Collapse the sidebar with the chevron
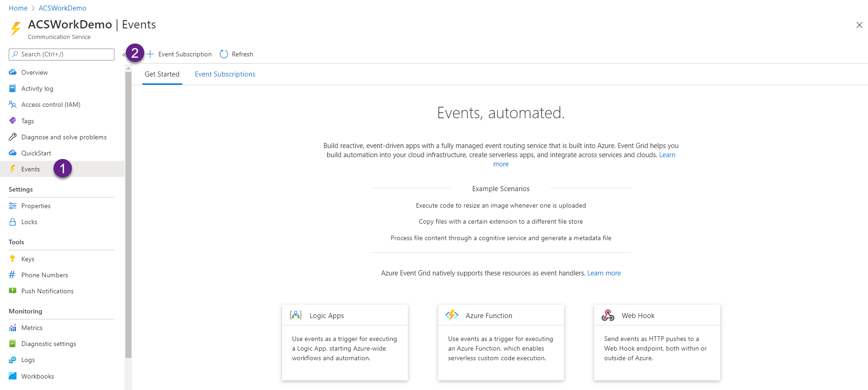 (124, 55)
